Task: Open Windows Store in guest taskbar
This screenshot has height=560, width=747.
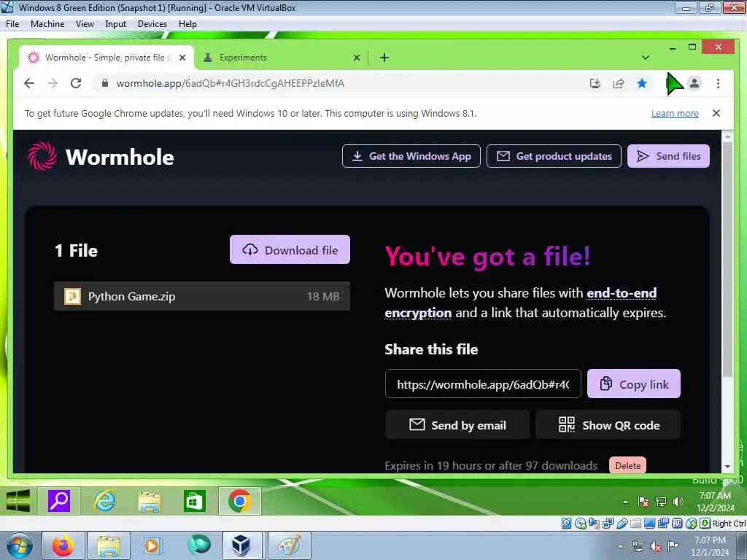Action: coord(194,501)
